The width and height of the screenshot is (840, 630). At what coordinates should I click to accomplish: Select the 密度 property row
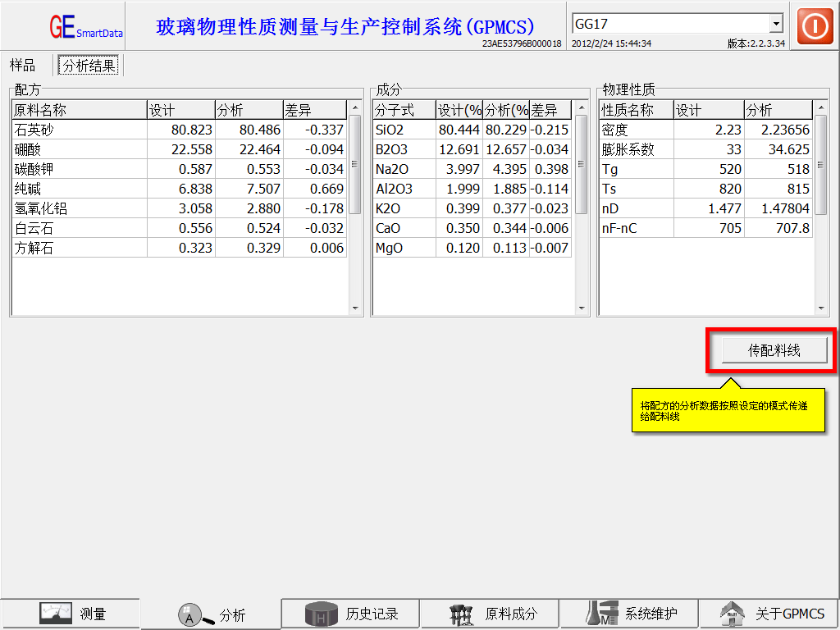pos(706,130)
